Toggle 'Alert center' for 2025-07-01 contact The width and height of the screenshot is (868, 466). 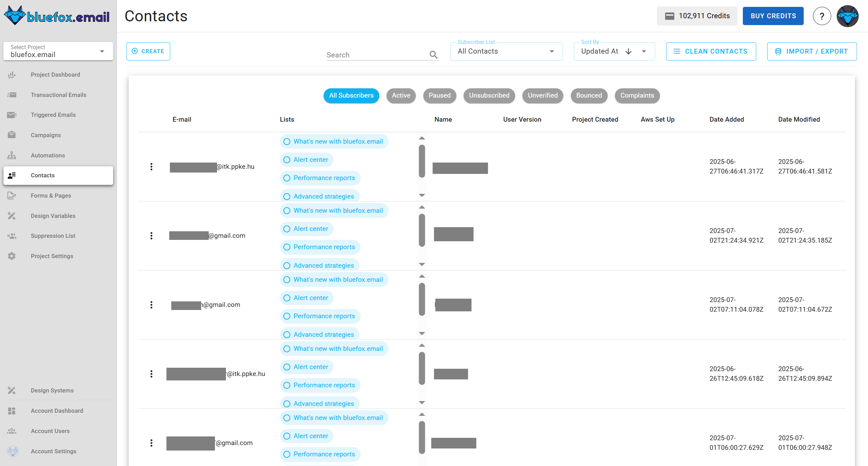coord(306,436)
